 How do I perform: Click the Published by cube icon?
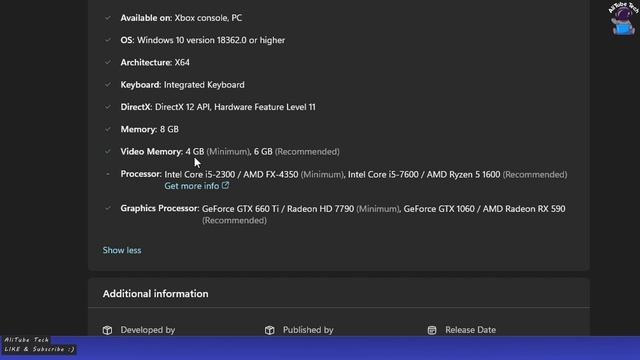[269, 330]
